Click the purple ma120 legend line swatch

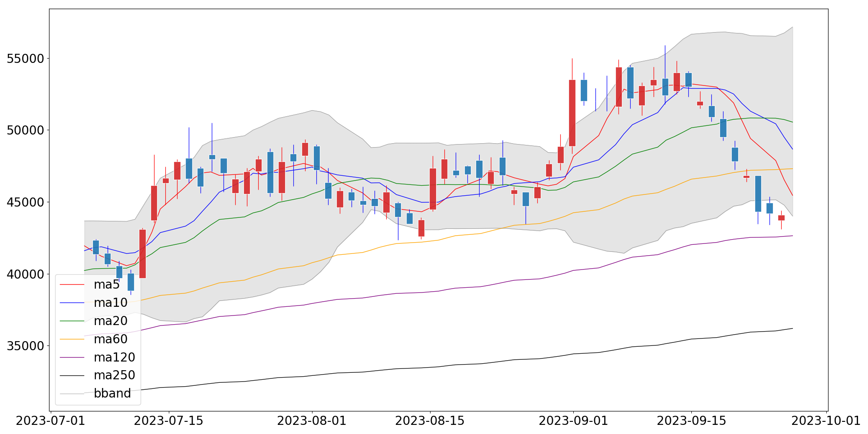72,358
